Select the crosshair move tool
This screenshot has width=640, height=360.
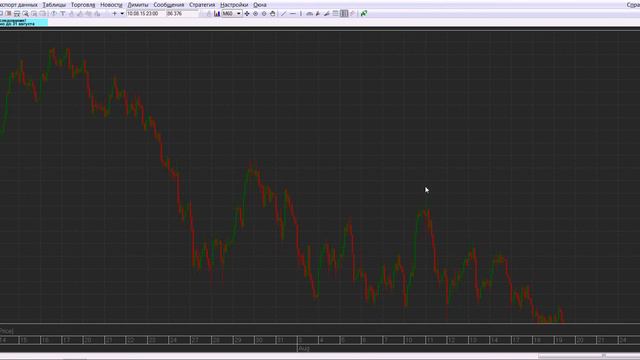247,13
